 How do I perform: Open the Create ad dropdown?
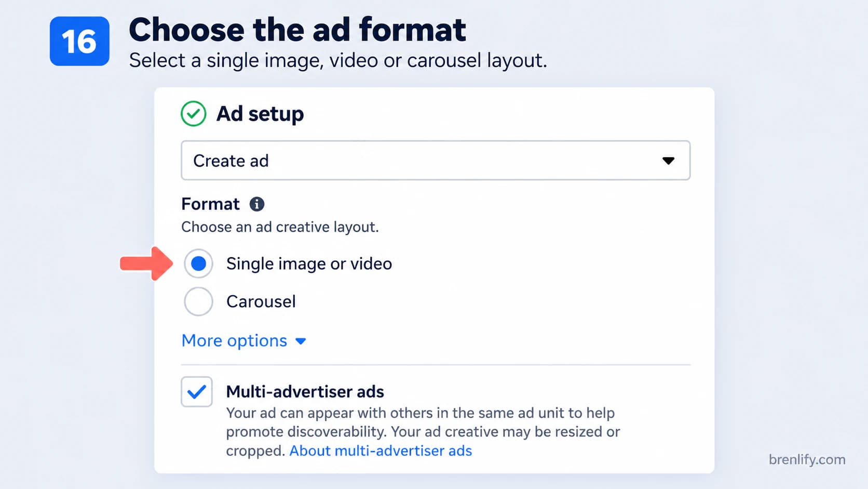point(436,161)
